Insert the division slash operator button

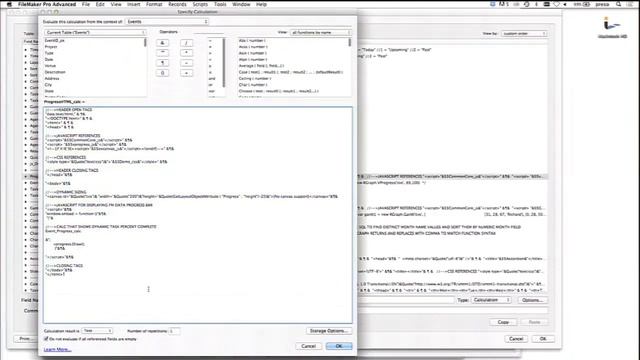[x=186, y=43]
